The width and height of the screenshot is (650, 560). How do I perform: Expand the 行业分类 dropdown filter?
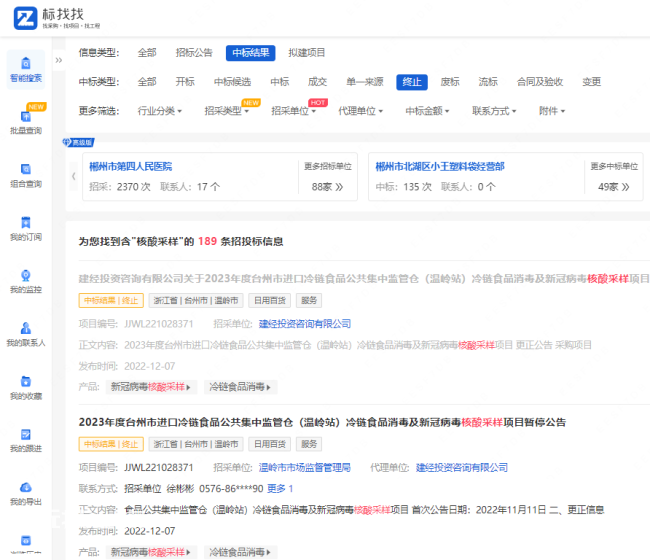pos(160,111)
